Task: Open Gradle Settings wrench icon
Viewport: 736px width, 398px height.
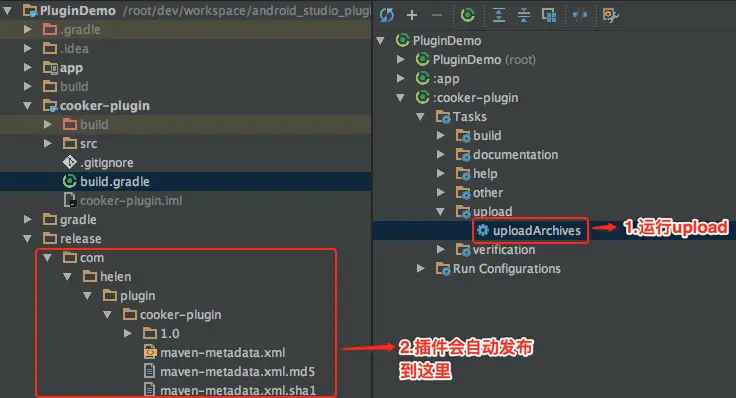Action: [x=610, y=15]
